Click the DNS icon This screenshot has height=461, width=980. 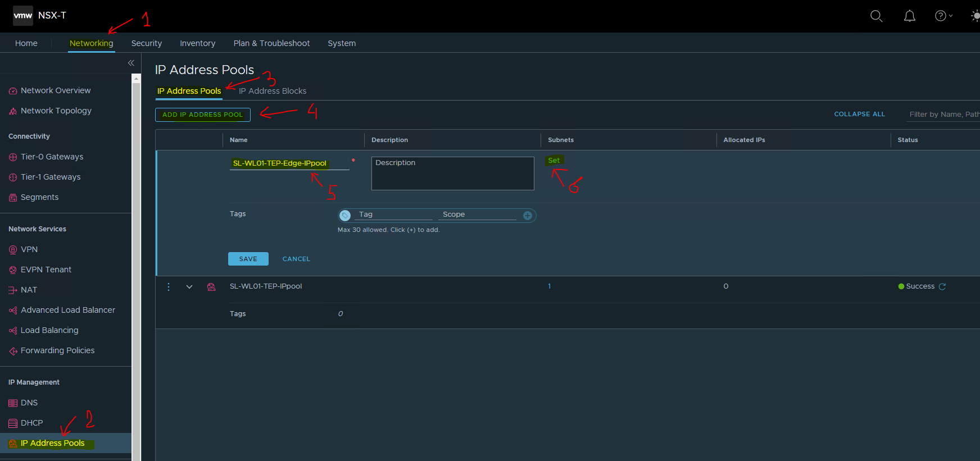13,403
